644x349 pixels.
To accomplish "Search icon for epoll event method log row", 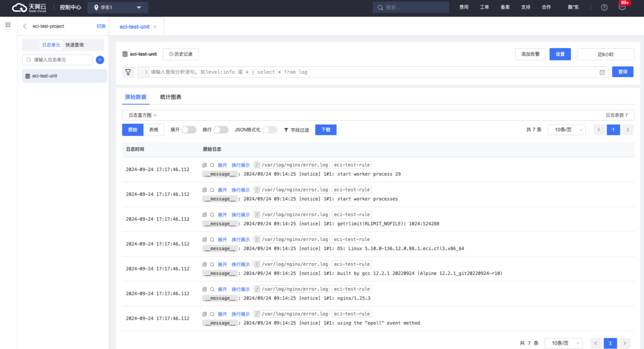I will [212, 314].
